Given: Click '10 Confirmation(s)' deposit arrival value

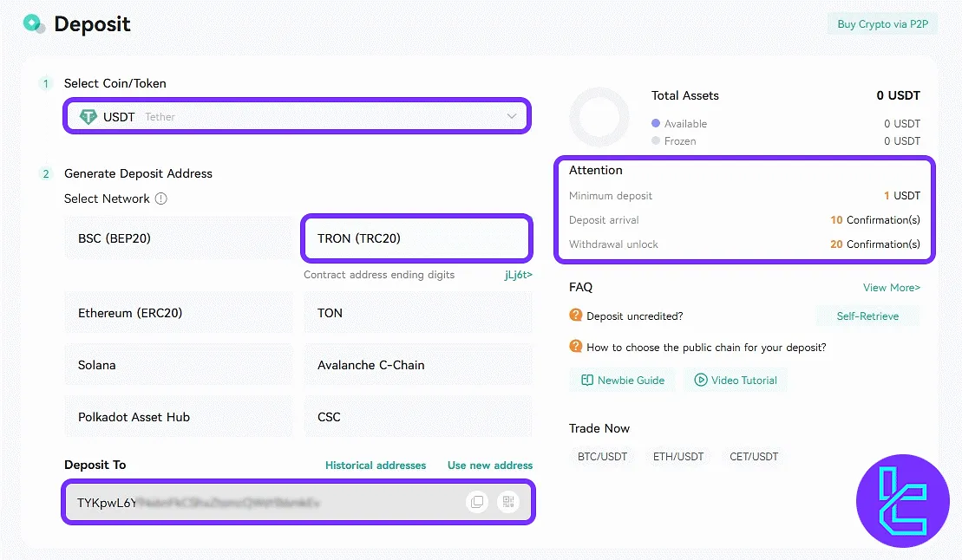Looking at the screenshot, I should pos(875,219).
